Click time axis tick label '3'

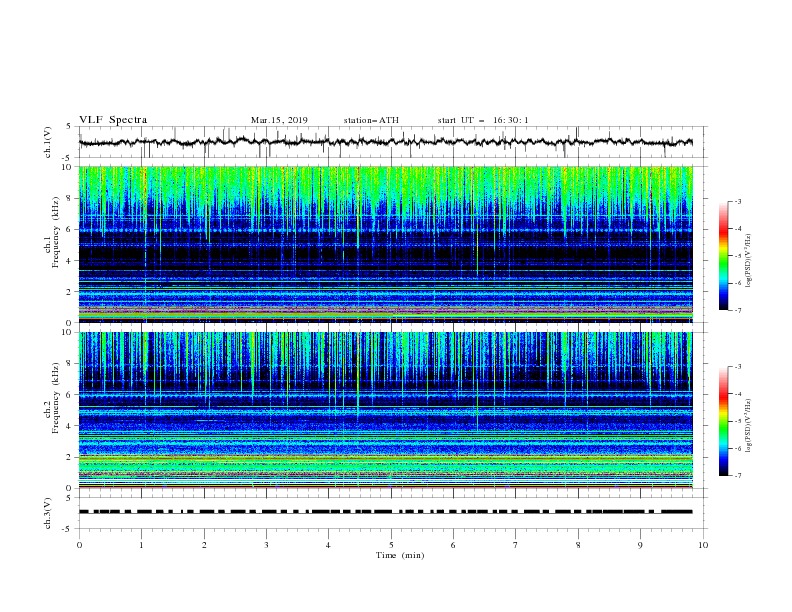click(266, 545)
